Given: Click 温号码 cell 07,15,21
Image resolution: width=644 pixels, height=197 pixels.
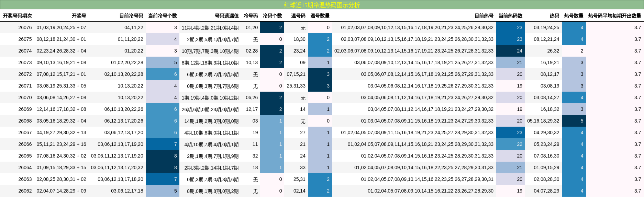Looking at the screenshot, I should tap(296, 74).
